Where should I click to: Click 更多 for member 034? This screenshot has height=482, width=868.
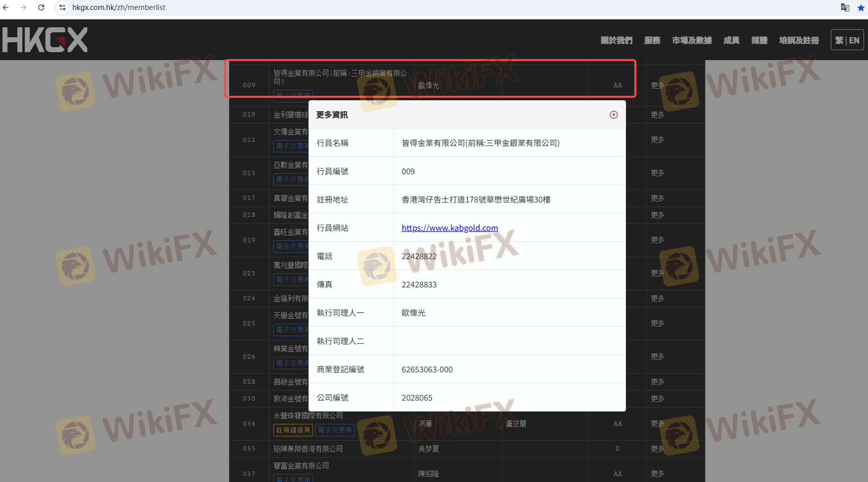pyautogui.click(x=658, y=423)
